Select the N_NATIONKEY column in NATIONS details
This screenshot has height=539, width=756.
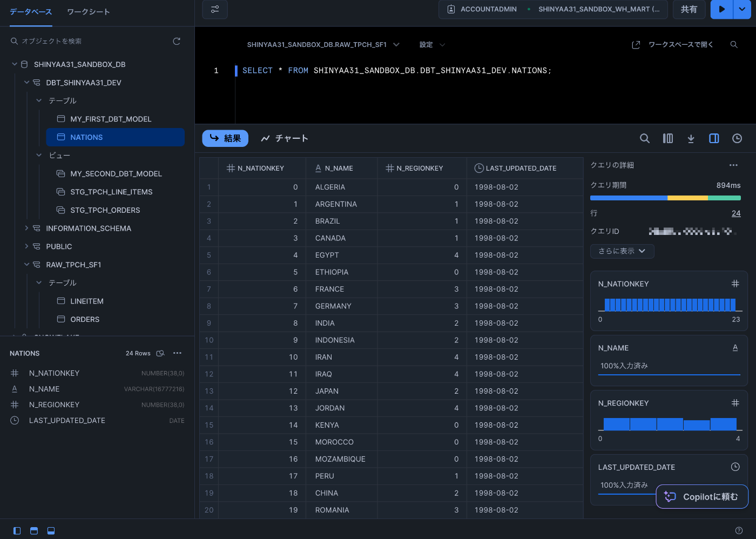[x=97, y=373]
